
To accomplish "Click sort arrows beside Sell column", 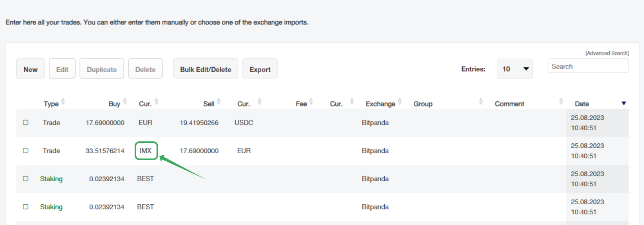I will pyautogui.click(x=219, y=102).
